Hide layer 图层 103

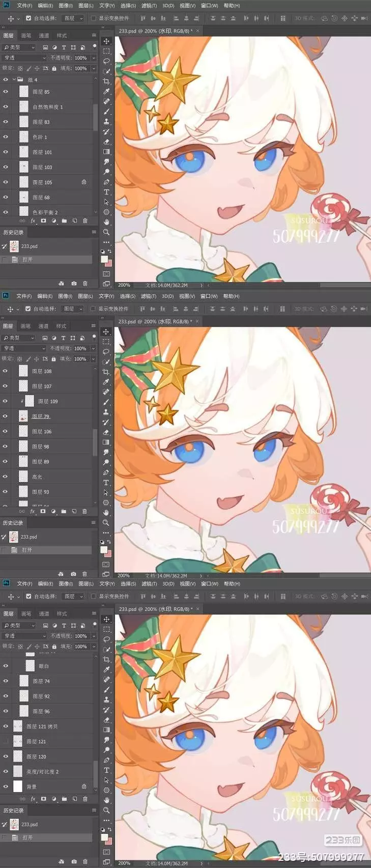coord(6,167)
